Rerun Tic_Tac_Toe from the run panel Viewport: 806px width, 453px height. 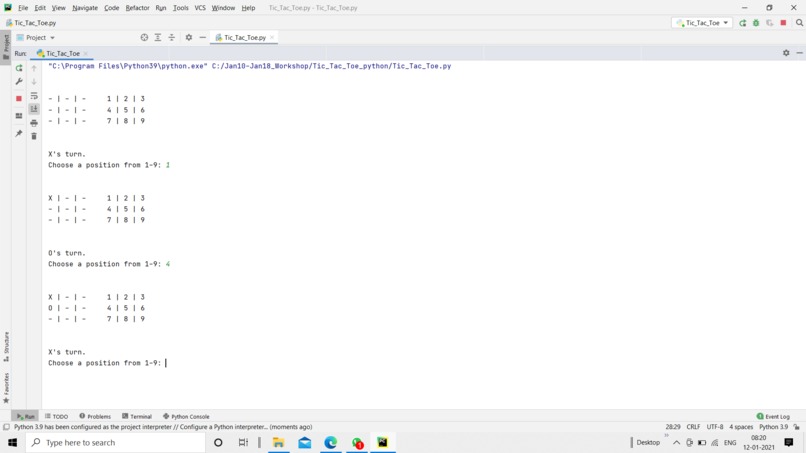click(x=19, y=68)
